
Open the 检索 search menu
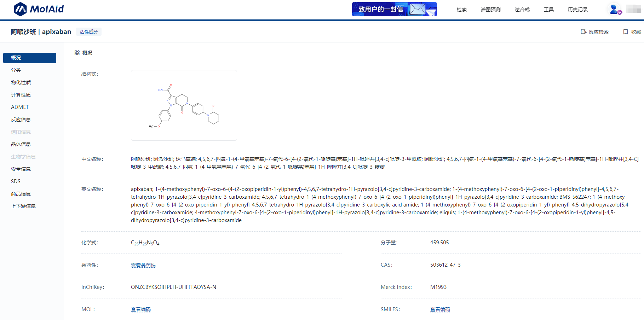click(x=461, y=10)
